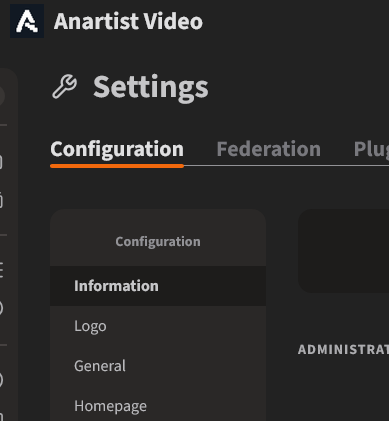The height and width of the screenshot is (421, 389).
Task: Switch to the Configuration tab
Action: [117, 149]
